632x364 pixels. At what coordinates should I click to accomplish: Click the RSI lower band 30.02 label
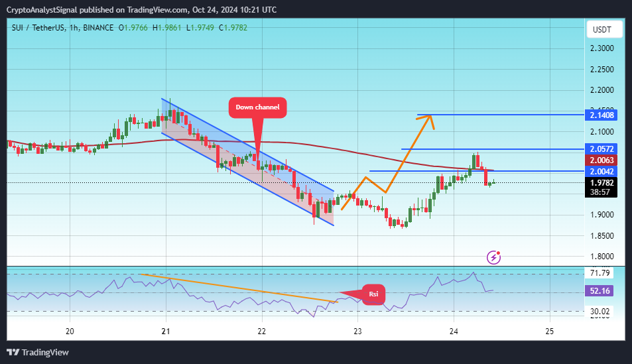[x=600, y=311]
